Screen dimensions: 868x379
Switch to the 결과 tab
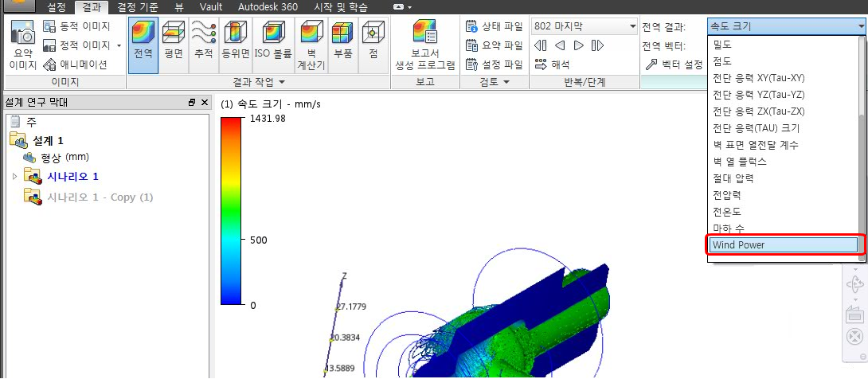pos(92,7)
